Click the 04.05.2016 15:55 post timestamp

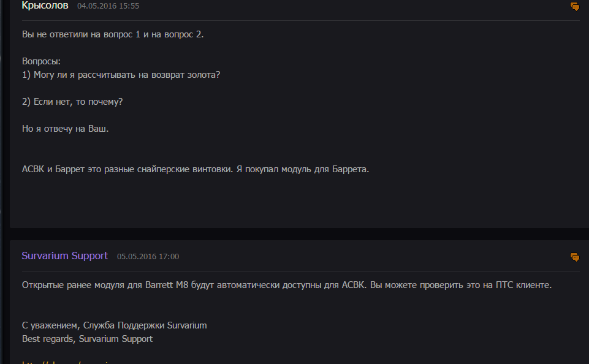click(x=108, y=6)
